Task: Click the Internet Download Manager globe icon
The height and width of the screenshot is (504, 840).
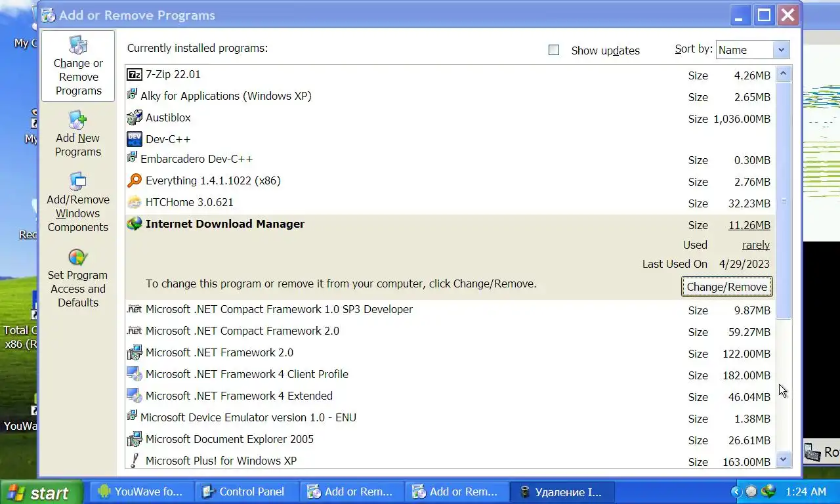Action: (134, 224)
